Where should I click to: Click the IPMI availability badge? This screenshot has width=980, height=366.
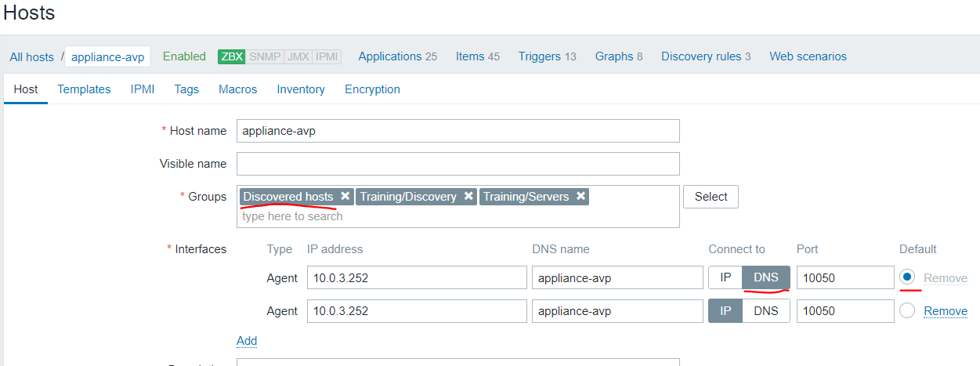tap(326, 56)
